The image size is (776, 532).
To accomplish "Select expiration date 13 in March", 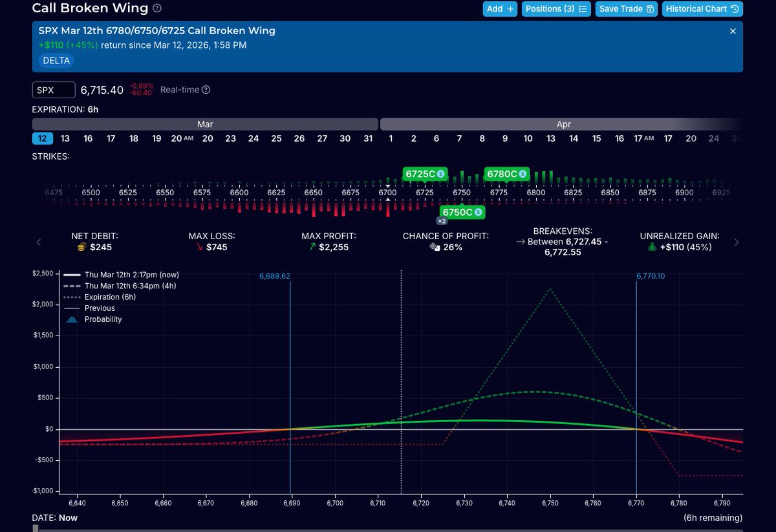I will tap(65, 138).
